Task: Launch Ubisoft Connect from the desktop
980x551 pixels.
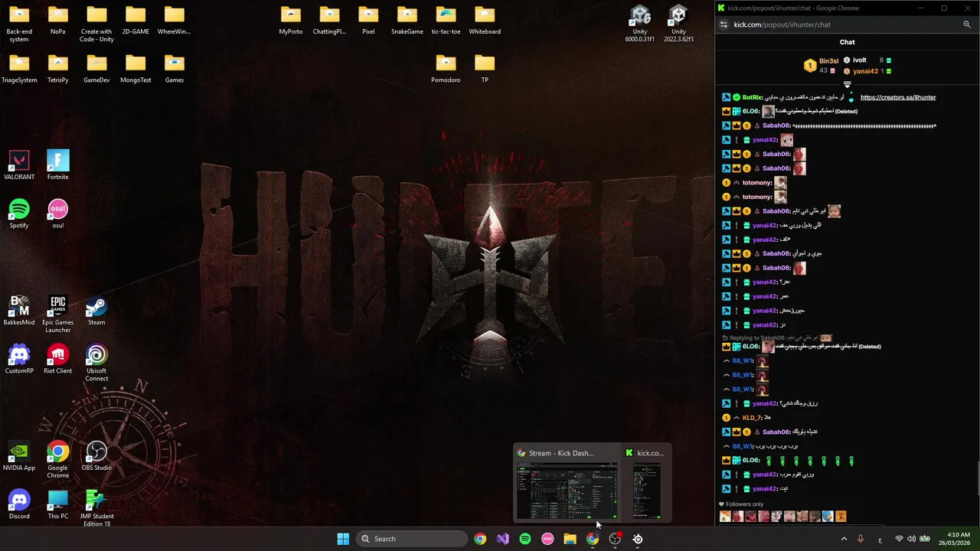Action: tap(96, 363)
